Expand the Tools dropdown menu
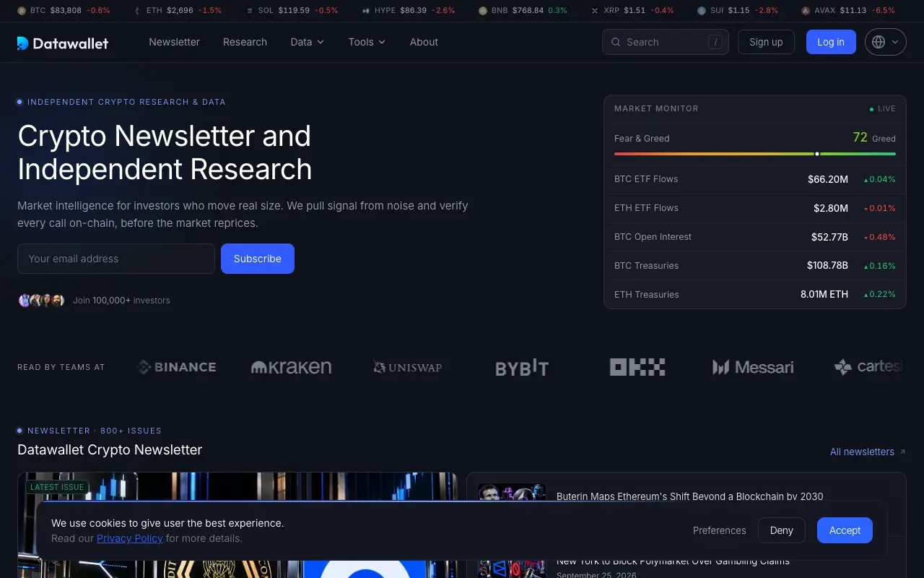This screenshot has width=924, height=578. (367, 42)
